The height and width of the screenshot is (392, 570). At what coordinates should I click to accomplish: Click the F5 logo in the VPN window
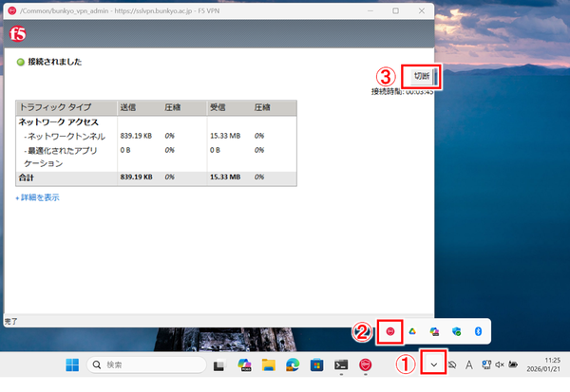[16, 30]
